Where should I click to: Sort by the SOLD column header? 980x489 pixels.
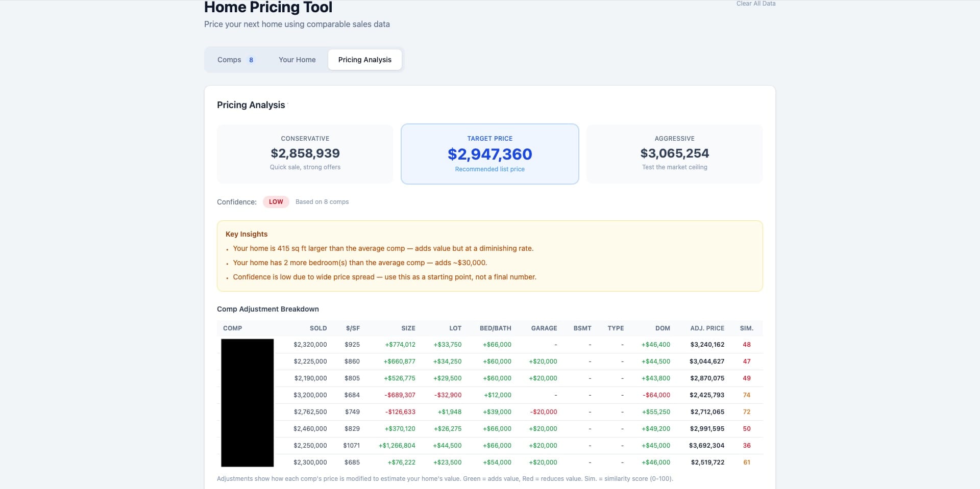[318, 328]
